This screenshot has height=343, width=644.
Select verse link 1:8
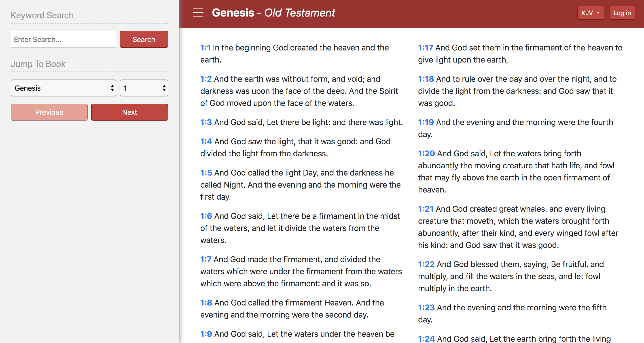206,303
